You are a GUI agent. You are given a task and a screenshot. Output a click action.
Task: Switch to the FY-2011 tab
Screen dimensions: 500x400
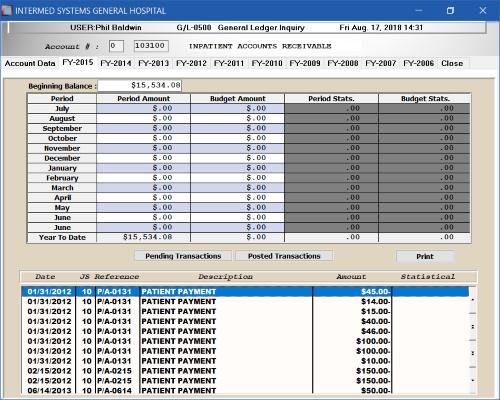[x=229, y=63]
